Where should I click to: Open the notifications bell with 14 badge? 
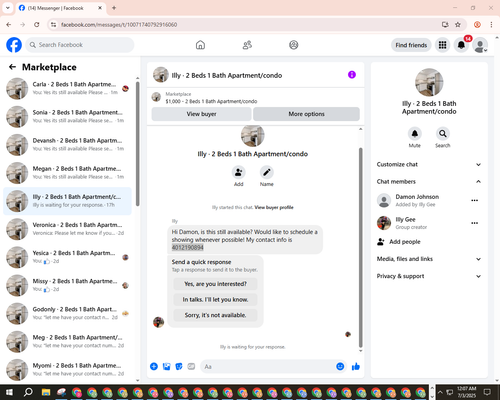(461, 45)
